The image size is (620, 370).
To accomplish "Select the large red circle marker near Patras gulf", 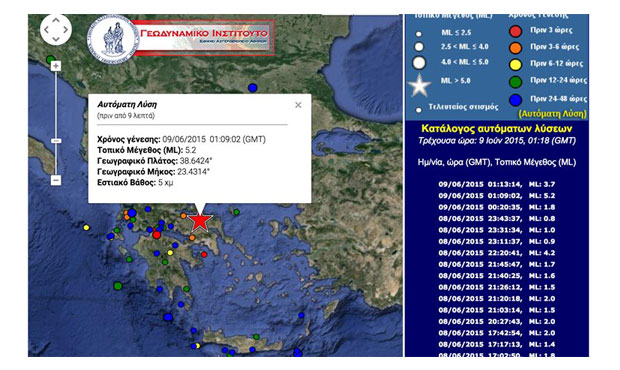I will click(157, 235).
